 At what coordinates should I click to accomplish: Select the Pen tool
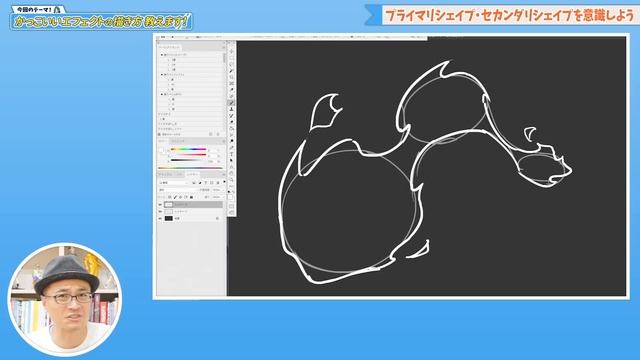[x=231, y=147]
